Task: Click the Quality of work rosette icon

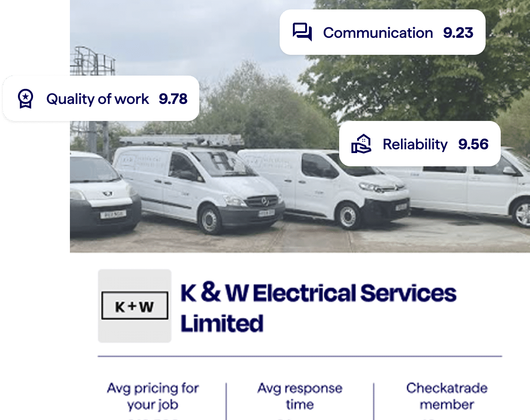Action: (26, 98)
